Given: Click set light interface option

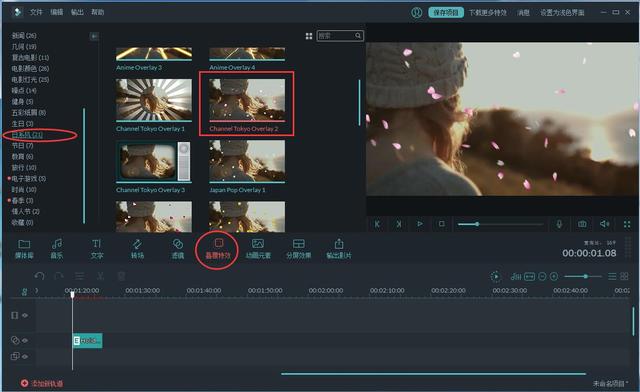Looking at the screenshot, I should (562, 13).
